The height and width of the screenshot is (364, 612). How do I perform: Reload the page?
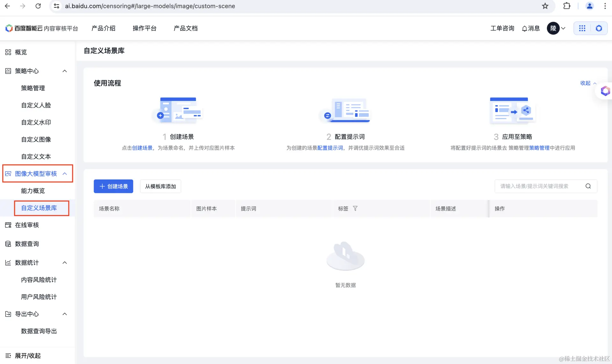pos(38,6)
